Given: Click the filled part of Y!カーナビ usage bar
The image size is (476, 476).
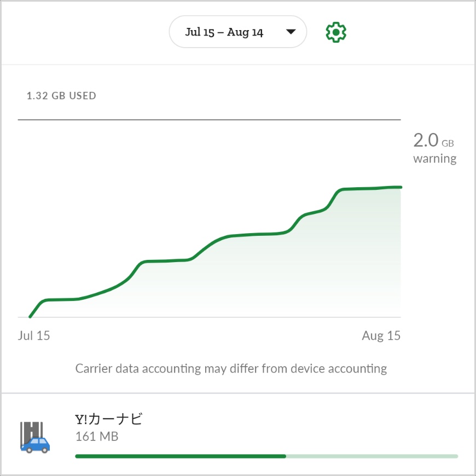Looking at the screenshot, I should 181,456.
